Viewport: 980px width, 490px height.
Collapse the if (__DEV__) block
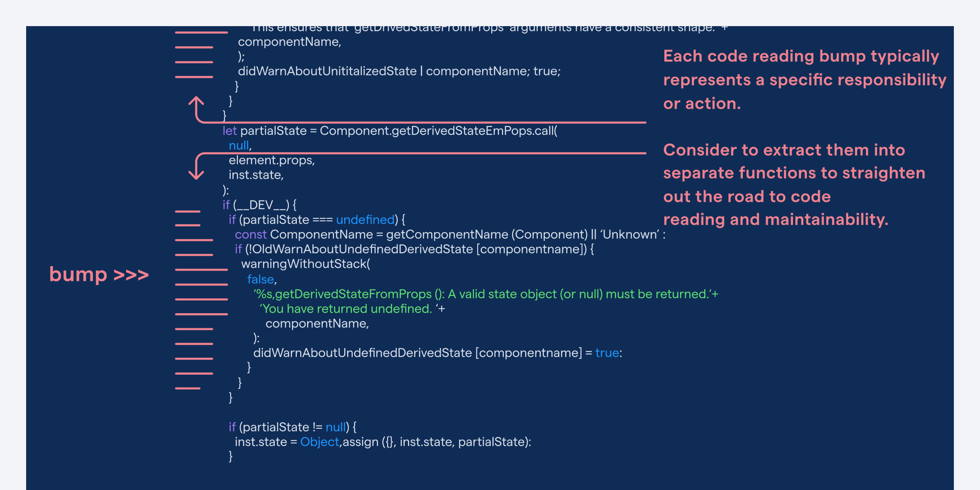click(x=259, y=205)
